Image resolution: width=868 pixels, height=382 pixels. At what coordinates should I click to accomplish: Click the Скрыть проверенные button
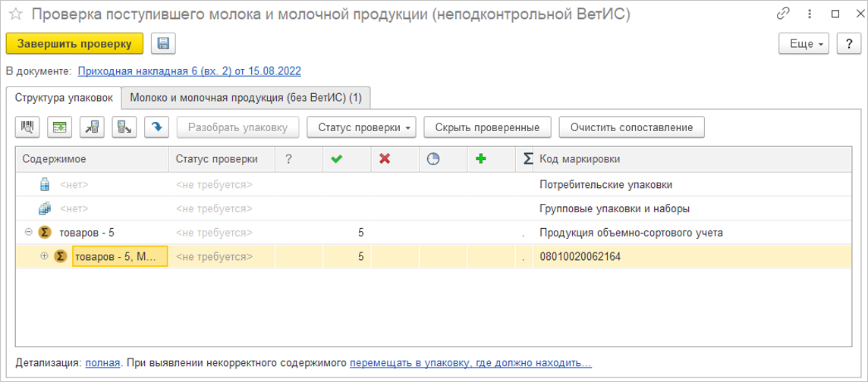(488, 127)
